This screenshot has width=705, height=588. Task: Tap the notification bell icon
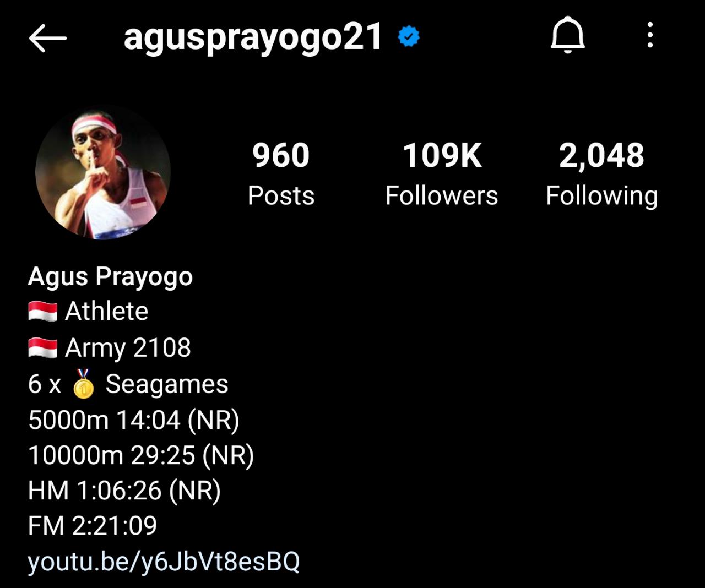pos(567,35)
